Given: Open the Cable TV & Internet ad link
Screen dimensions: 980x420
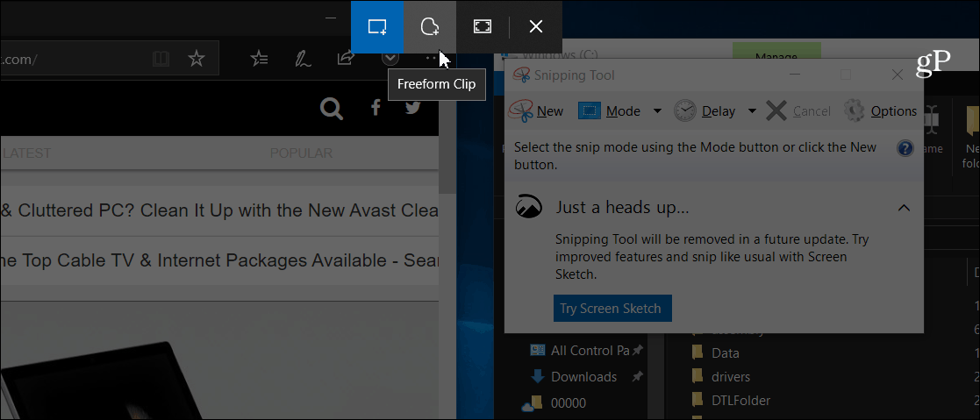Looking at the screenshot, I should coord(219,260).
